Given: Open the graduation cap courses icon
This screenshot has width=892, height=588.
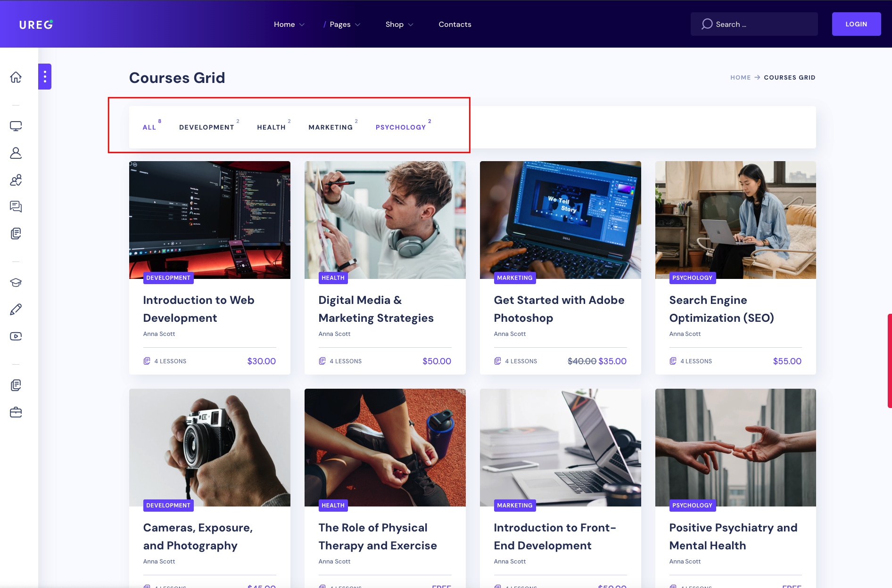Looking at the screenshot, I should (x=16, y=282).
